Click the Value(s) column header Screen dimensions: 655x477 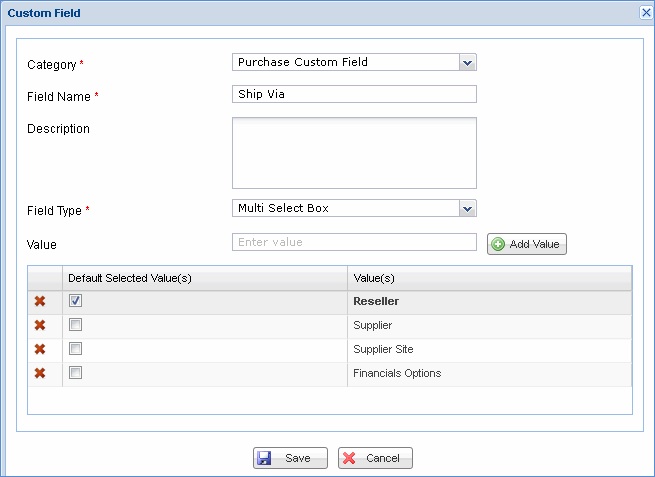point(489,277)
